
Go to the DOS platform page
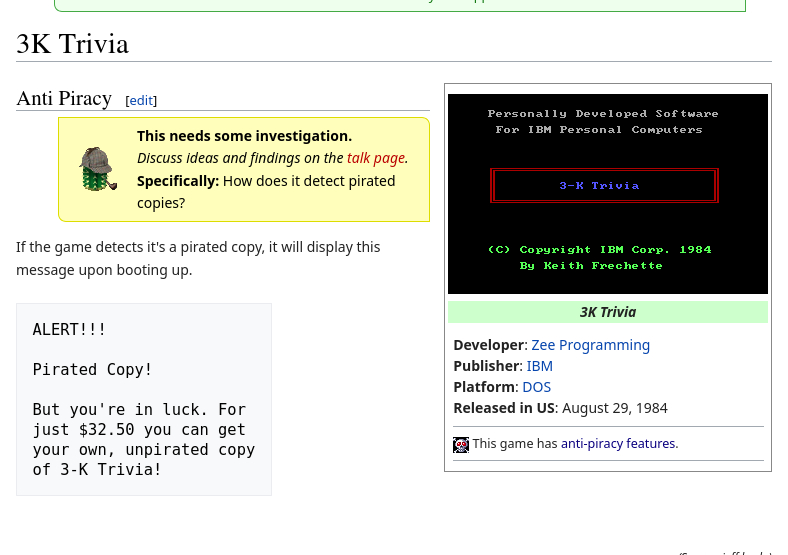pyautogui.click(x=536, y=387)
